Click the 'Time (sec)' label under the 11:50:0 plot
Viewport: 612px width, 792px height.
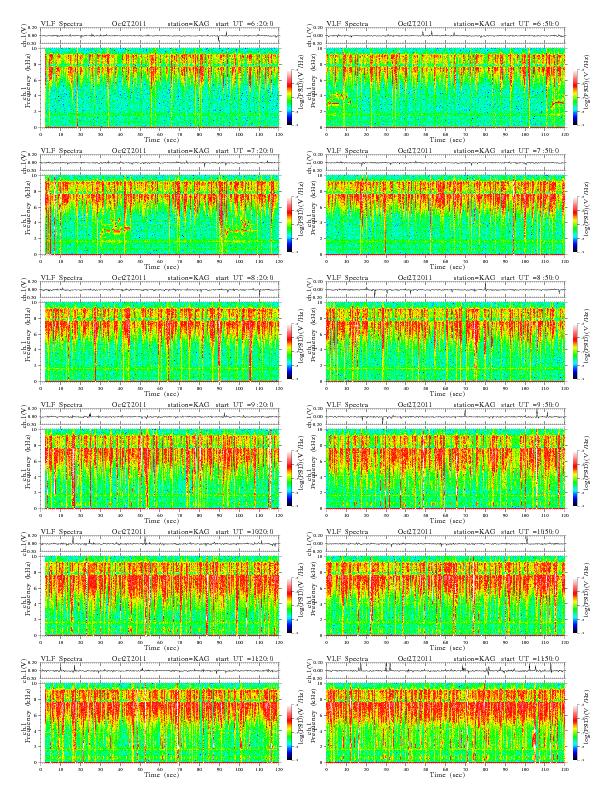pos(447,775)
